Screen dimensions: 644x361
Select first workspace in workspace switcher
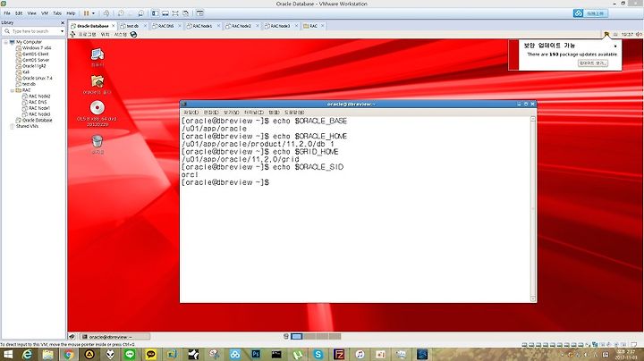click(x=297, y=336)
